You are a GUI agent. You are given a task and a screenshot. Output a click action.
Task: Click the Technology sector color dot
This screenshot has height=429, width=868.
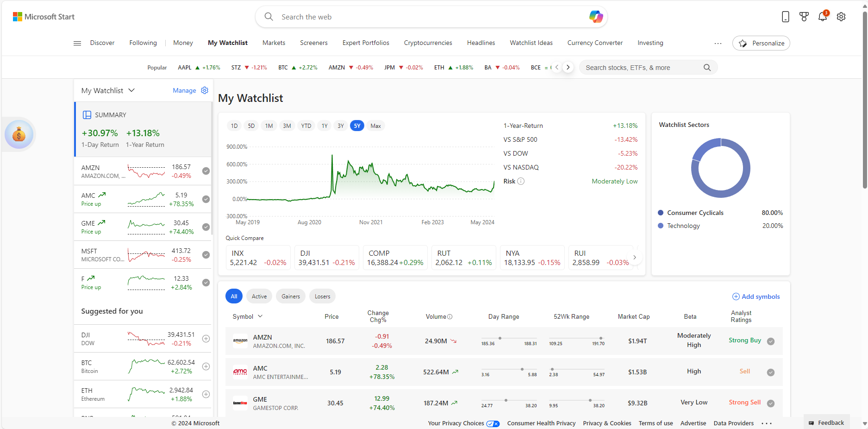[661, 226]
